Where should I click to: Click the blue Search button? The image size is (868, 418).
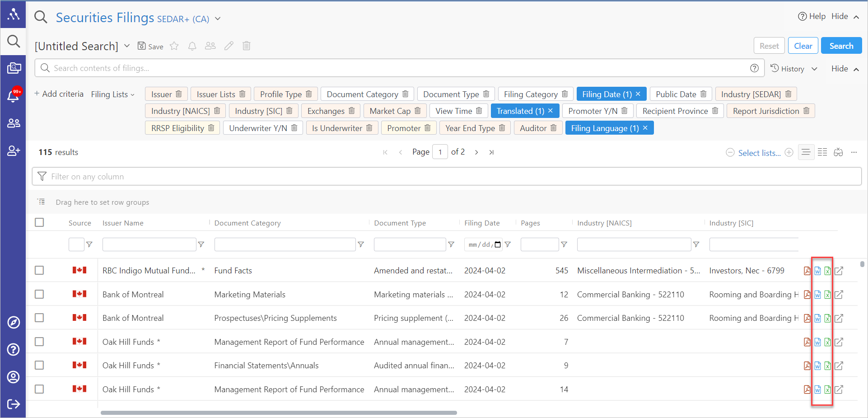[841, 46]
